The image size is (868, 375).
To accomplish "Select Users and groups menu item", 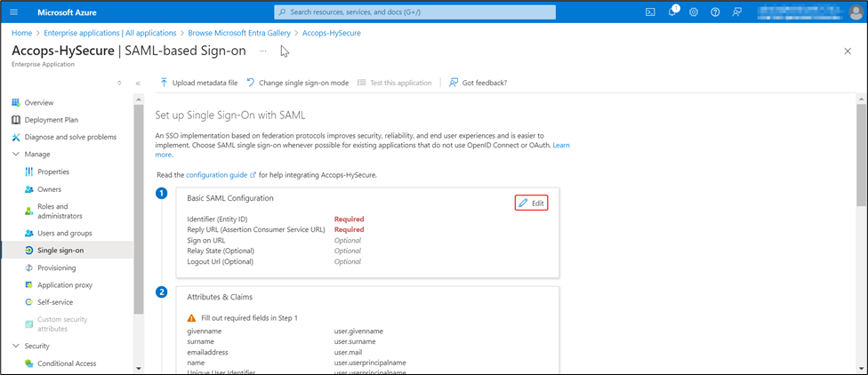I will click(64, 233).
